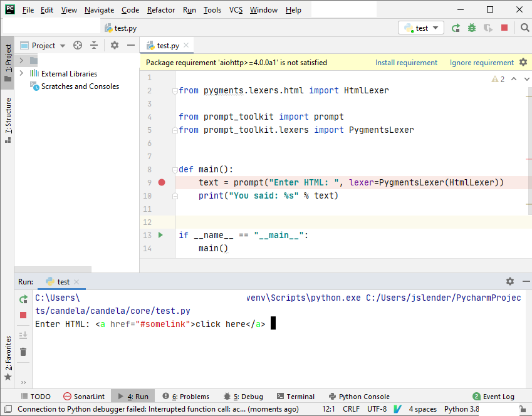Locate current file with crosshair icon
The height and width of the screenshot is (416, 532).
[x=78, y=45]
